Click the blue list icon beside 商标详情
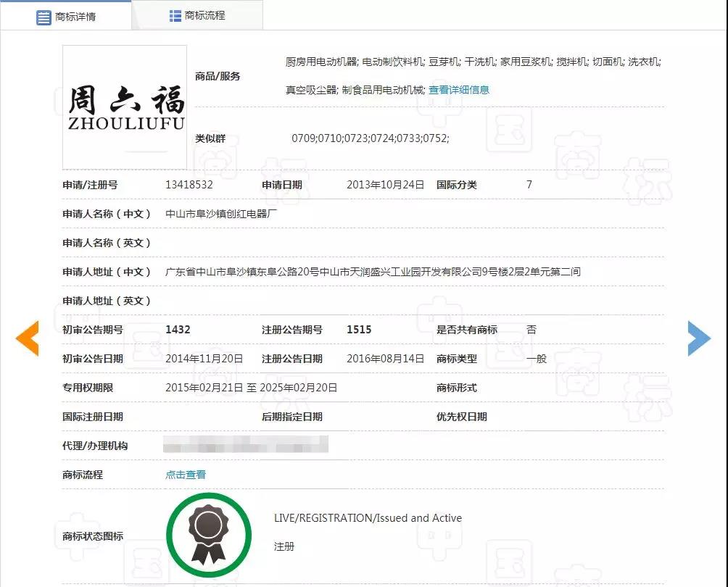 point(44,17)
